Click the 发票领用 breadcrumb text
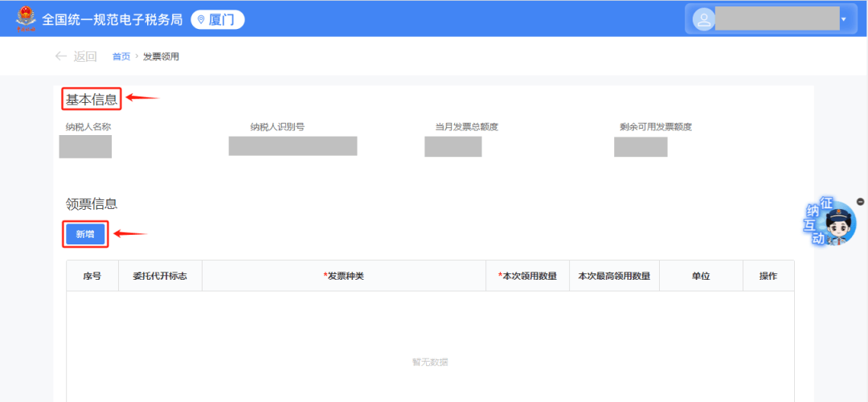 click(161, 56)
